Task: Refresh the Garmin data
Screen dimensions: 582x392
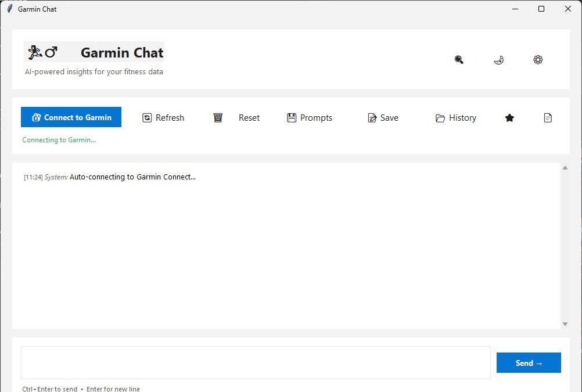Action: coord(163,118)
